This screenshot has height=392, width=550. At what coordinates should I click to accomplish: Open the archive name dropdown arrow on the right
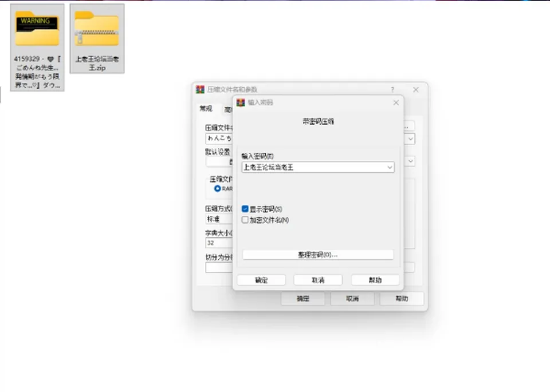[410, 138]
